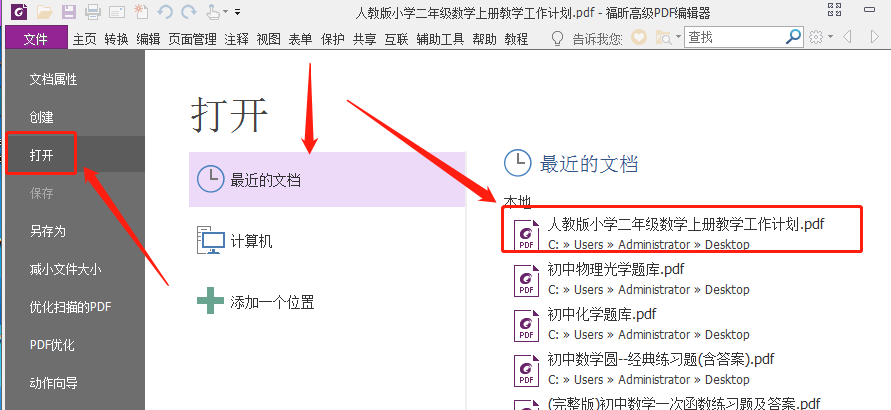Go to the 注释 tab
The height and width of the screenshot is (410, 891).
236,39
